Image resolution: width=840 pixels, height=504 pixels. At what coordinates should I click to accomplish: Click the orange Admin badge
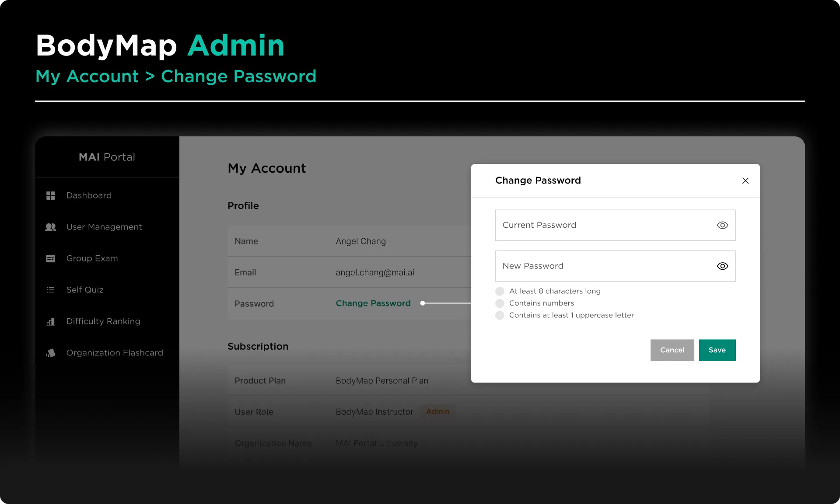[x=437, y=411]
